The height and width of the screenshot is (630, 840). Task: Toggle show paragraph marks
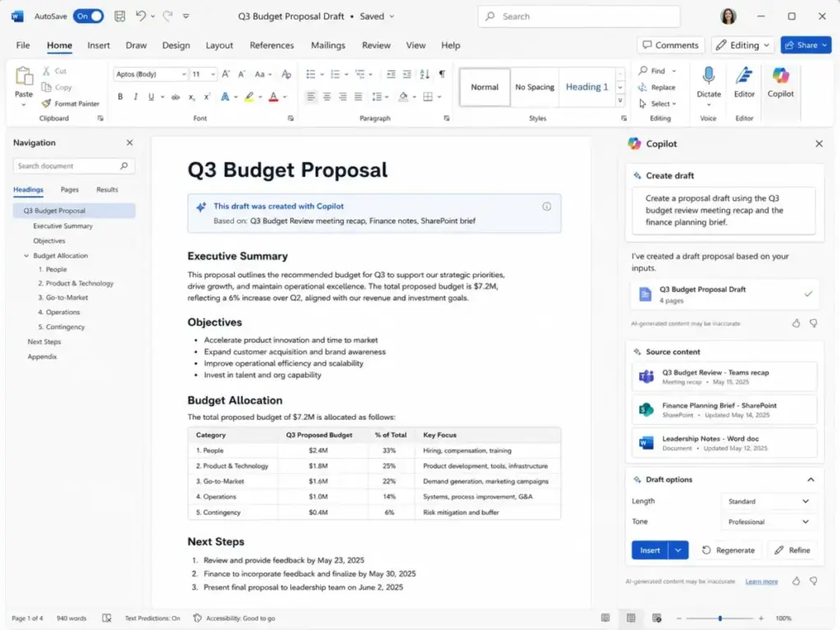(x=442, y=74)
